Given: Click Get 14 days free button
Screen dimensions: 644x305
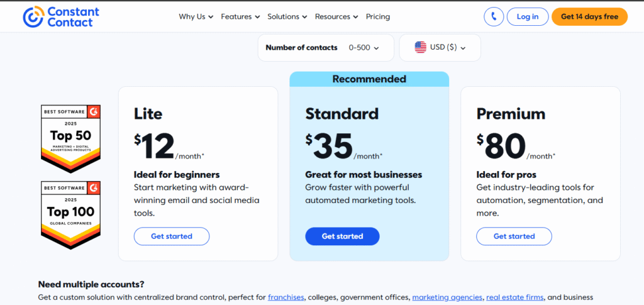Looking at the screenshot, I should pos(589,17).
